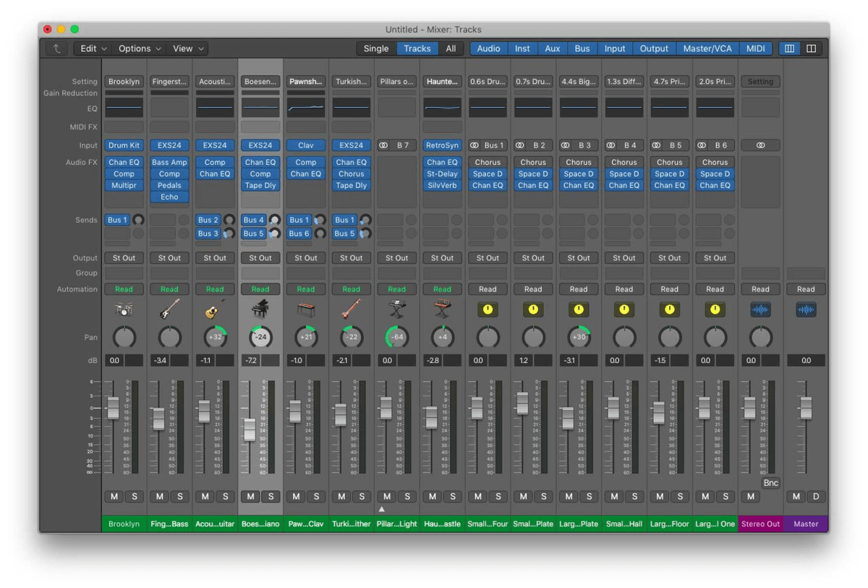Open the Brooklyn setting menu
Viewport: 868px width, 588px height.
[x=124, y=82]
